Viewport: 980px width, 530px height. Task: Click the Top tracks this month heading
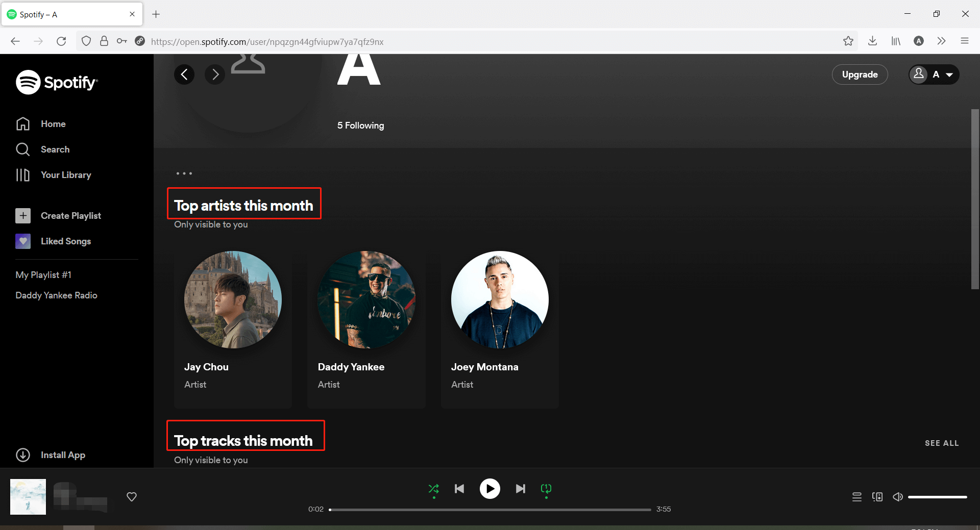[243, 441]
